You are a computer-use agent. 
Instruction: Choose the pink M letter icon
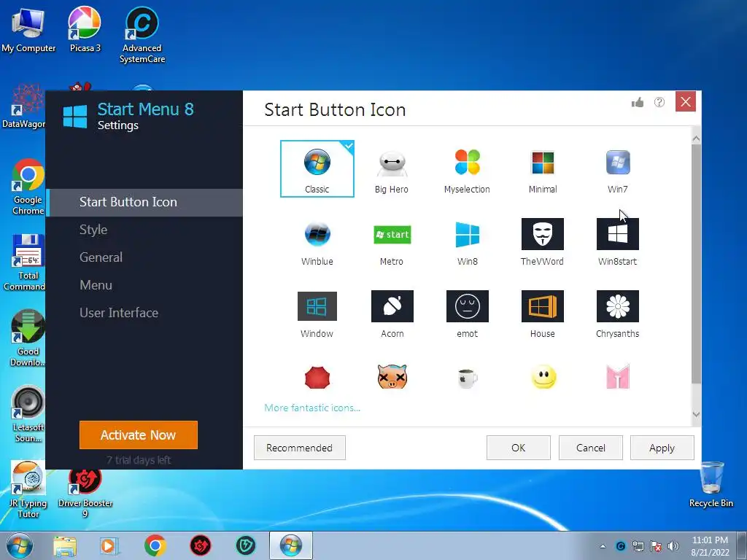[618, 377]
